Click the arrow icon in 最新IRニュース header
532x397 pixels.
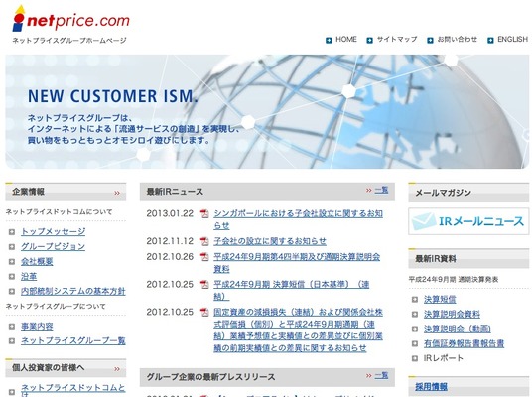click(369, 190)
